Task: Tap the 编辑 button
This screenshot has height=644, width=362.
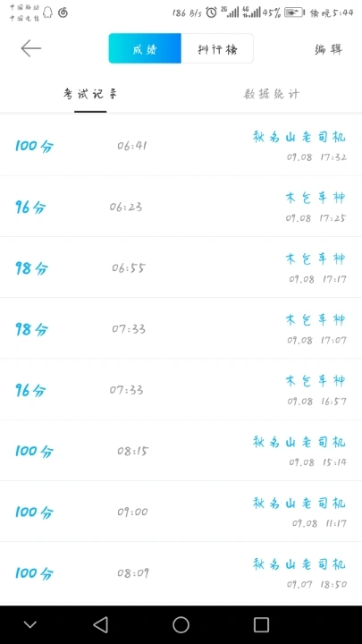Action: [x=328, y=49]
